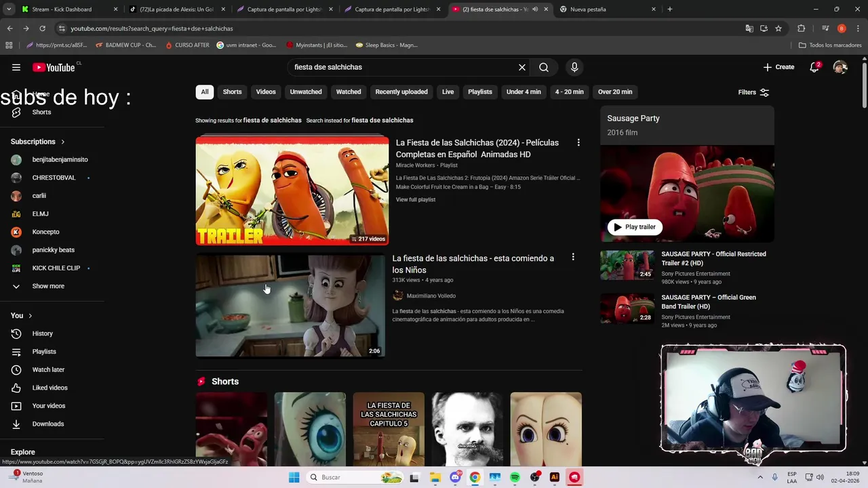This screenshot has width=868, height=488.
Task: Reload the page with the refresh icon
Action: 42,28
